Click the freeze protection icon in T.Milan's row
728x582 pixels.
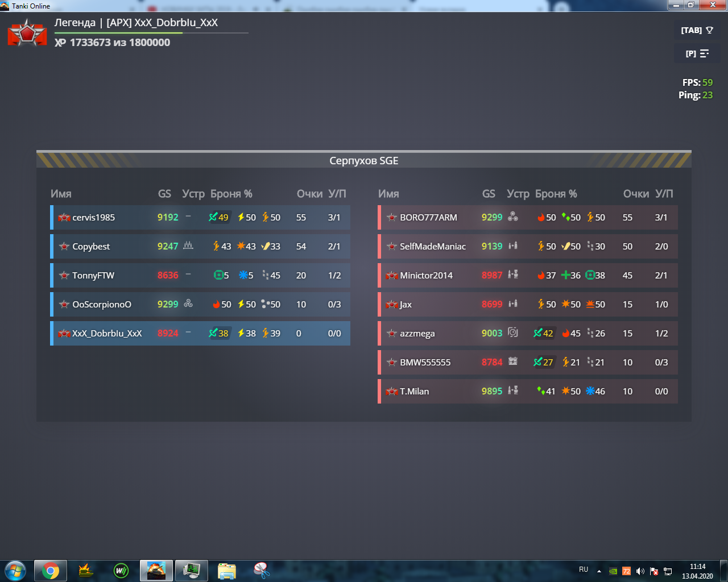[590, 391]
